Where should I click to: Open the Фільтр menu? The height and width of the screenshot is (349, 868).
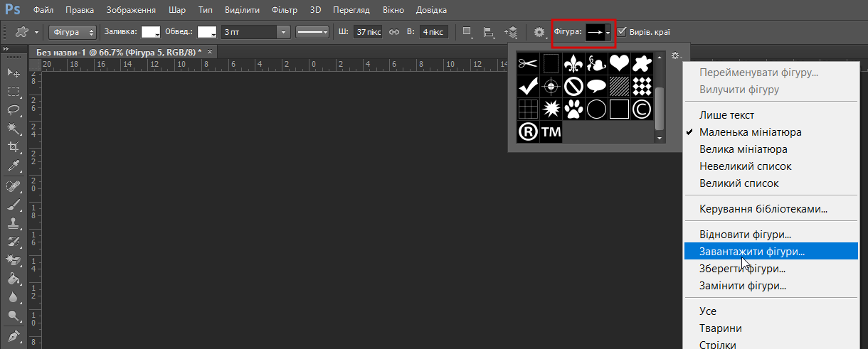(x=284, y=10)
